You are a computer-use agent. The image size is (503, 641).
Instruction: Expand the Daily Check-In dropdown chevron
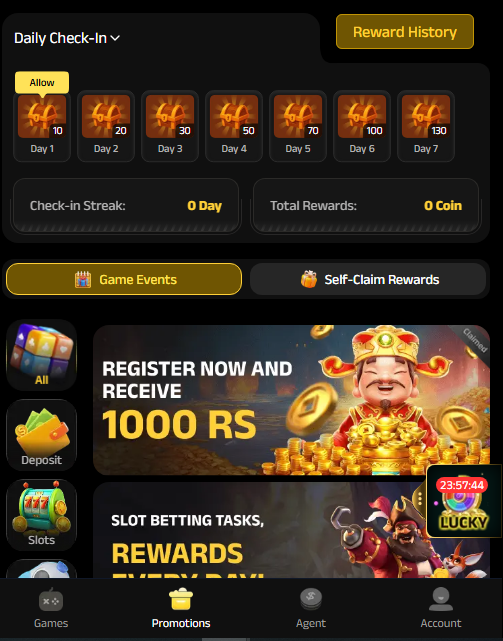(x=115, y=38)
